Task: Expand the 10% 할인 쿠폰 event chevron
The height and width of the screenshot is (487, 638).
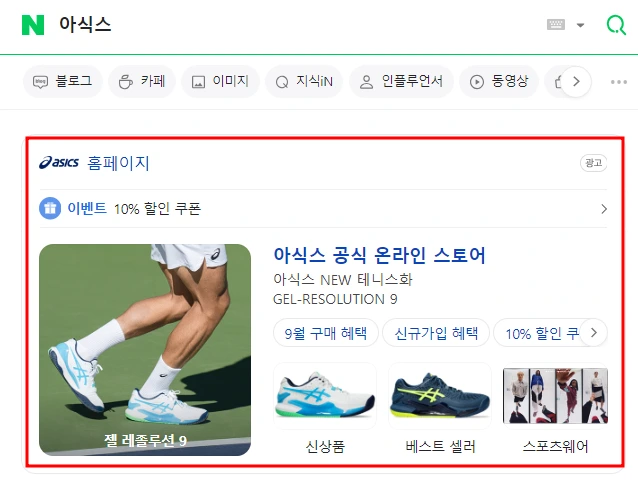Action: pyautogui.click(x=604, y=209)
